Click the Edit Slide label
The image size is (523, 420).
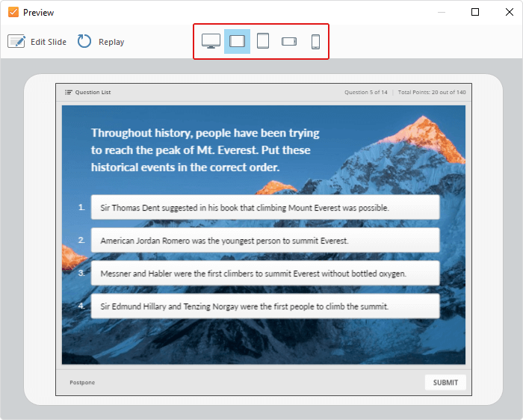pyautogui.click(x=49, y=42)
